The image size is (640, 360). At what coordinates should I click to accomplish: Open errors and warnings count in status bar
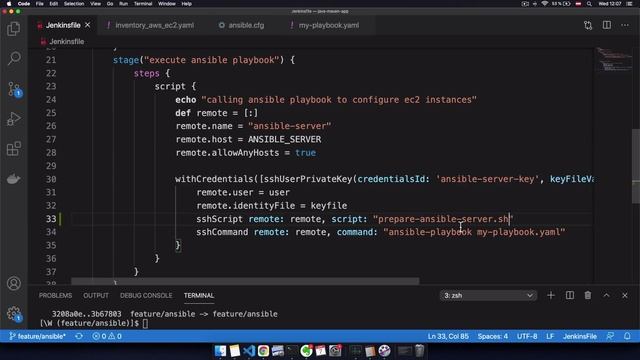107,336
